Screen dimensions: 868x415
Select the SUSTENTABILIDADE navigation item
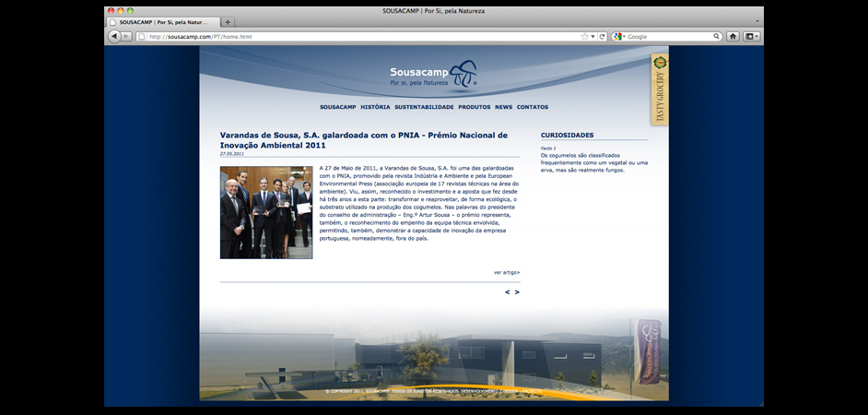pyautogui.click(x=424, y=107)
